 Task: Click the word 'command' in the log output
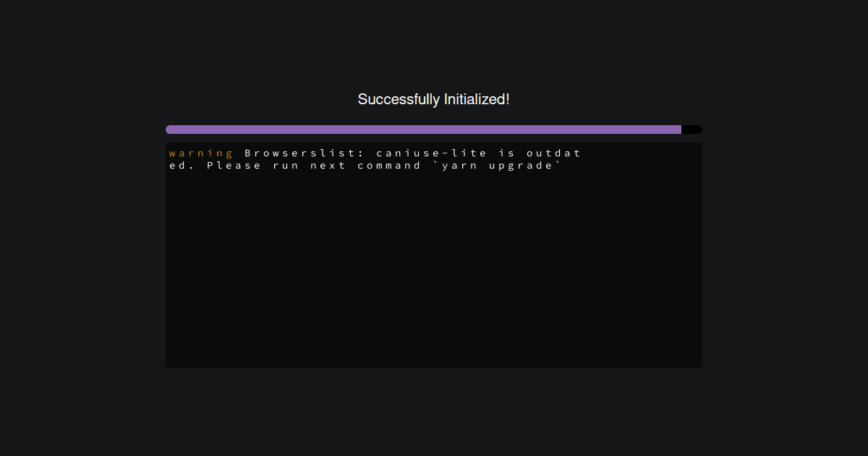388,166
